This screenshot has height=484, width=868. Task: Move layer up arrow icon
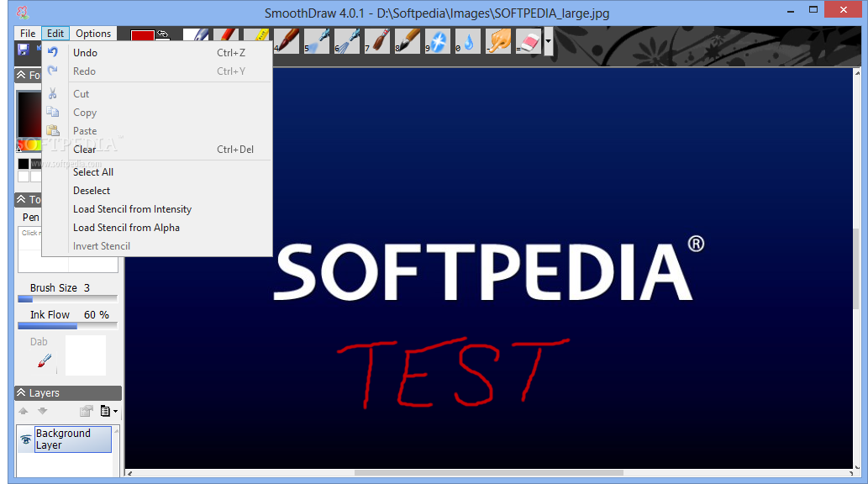click(x=24, y=411)
